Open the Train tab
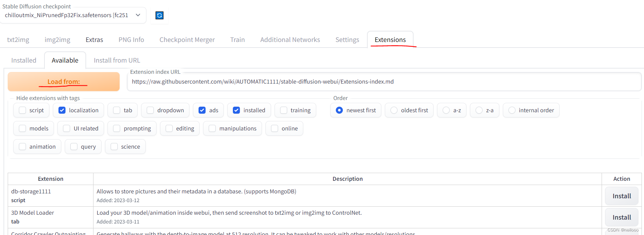The image size is (644, 235). 237,40
